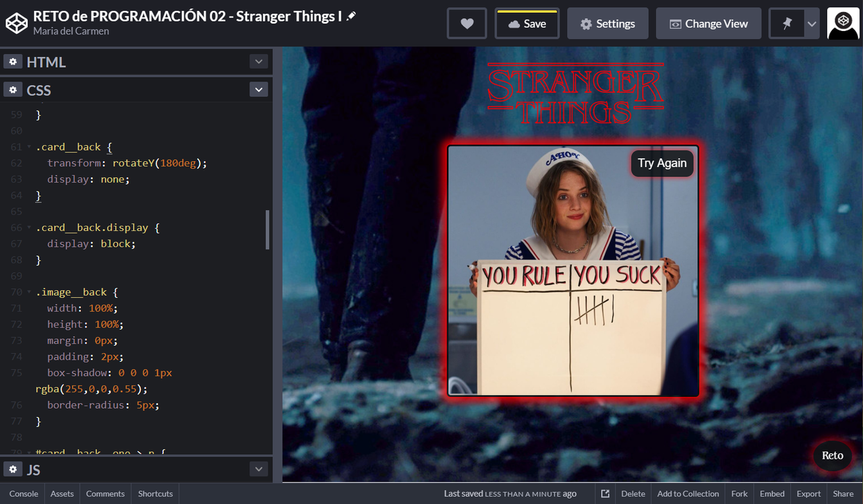Click 'display: block;' on line 67
863x504 pixels.
click(92, 244)
